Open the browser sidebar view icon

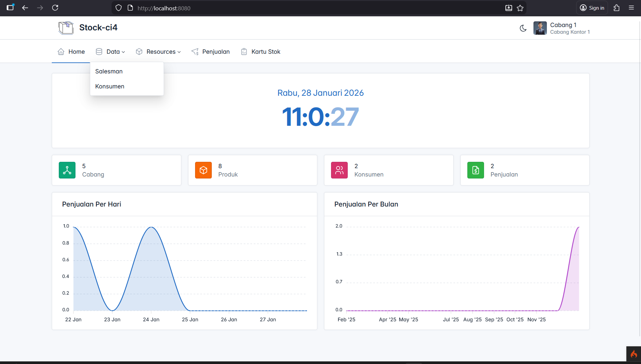(10, 8)
